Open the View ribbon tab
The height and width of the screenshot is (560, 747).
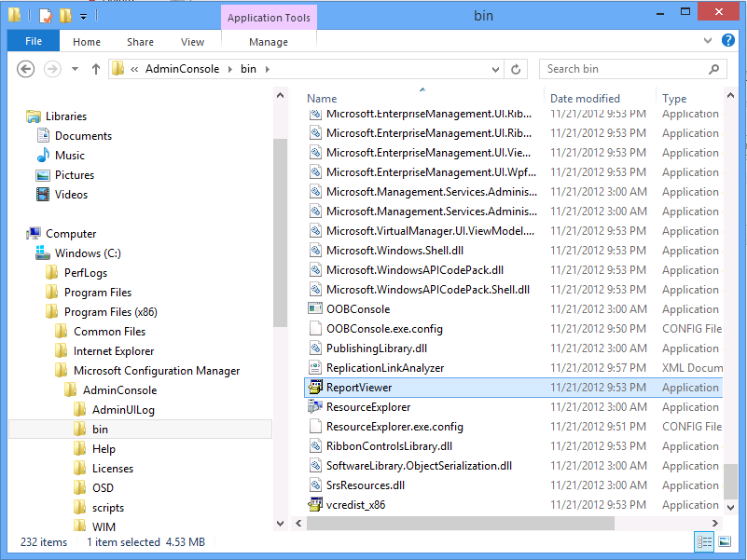(192, 42)
